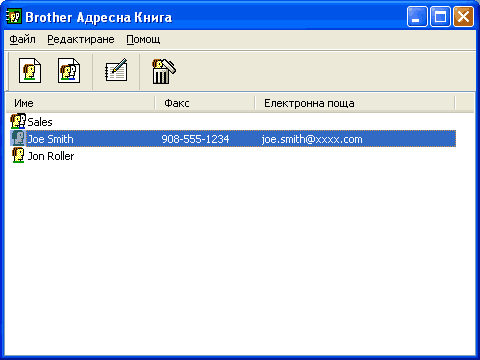Select the Jon Roller entry name
Image resolution: width=480 pixels, height=360 pixels.
51,156
